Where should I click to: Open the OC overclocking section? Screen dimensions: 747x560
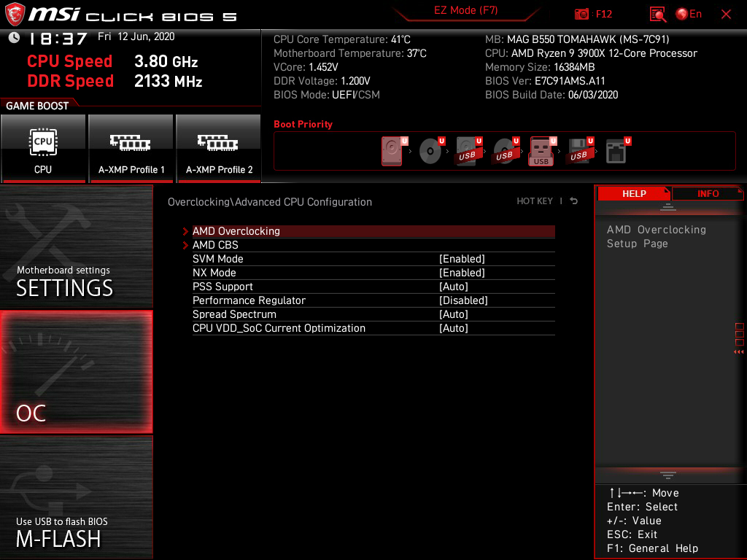click(76, 372)
